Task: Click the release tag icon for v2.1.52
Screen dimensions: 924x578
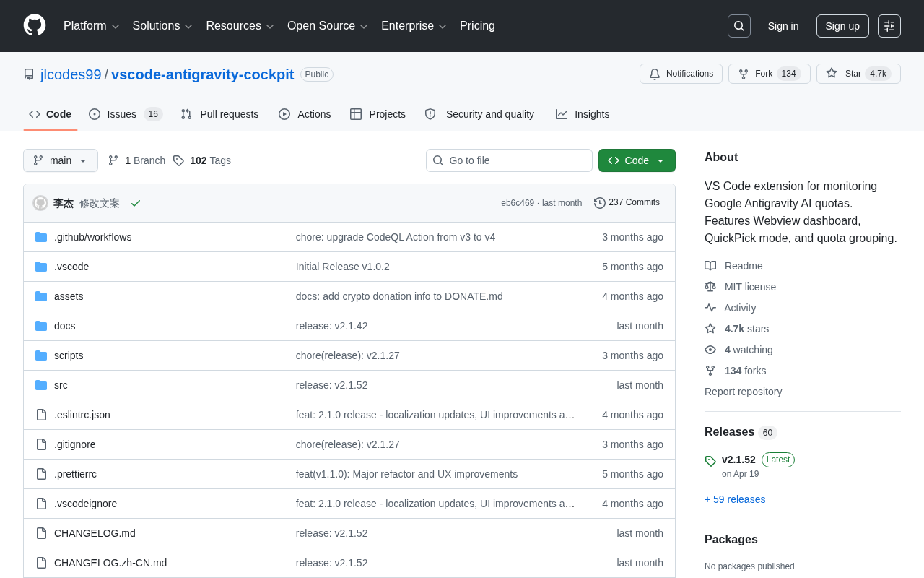Action: [710, 461]
